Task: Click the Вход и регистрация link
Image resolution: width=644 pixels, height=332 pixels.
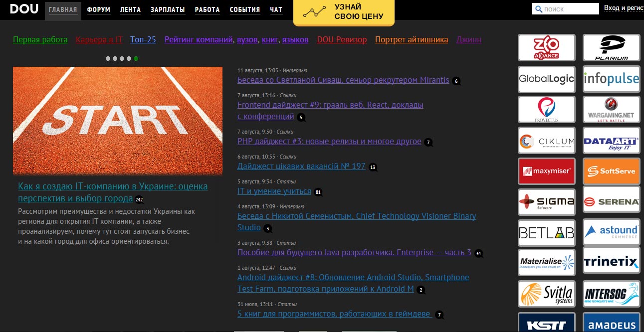Action: pos(624,8)
